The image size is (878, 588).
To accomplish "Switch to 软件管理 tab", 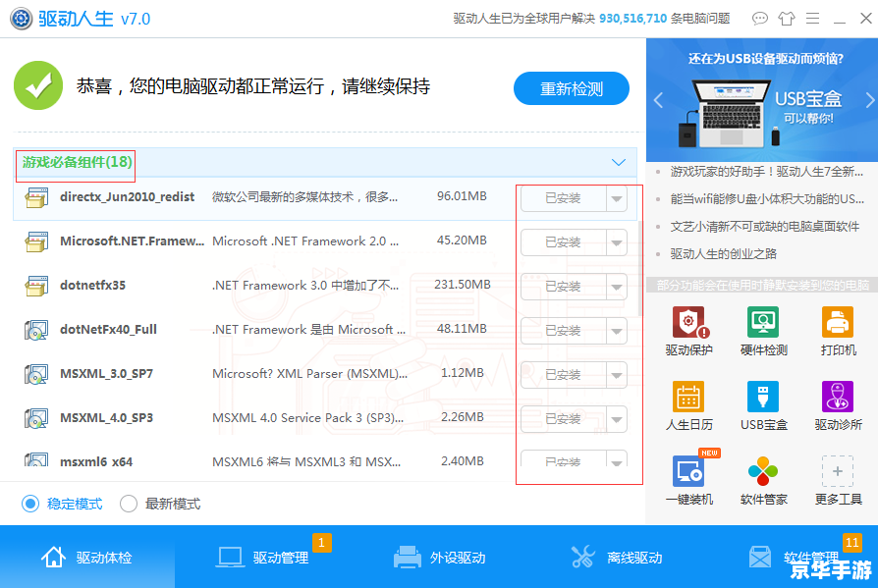I will pos(794,558).
